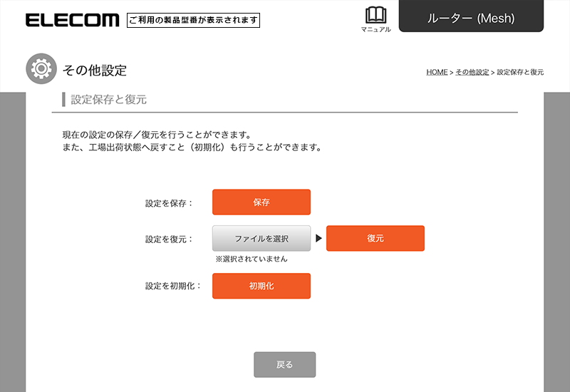Click the その他設定 page title

pyautogui.click(x=95, y=70)
